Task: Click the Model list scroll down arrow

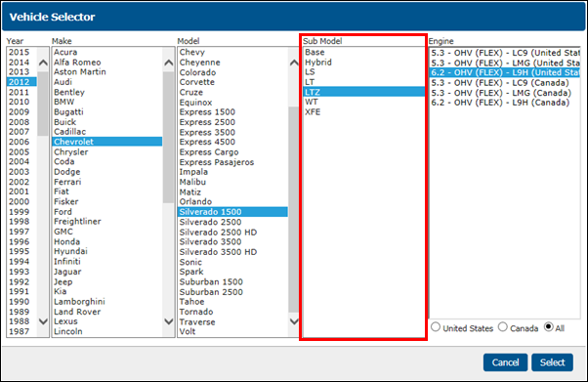Action: click(x=294, y=321)
